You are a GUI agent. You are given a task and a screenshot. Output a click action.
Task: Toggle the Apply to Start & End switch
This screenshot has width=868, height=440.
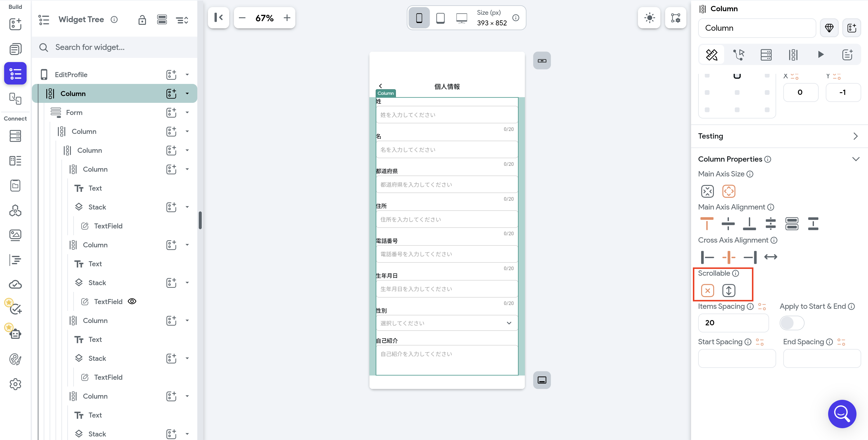coord(792,323)
